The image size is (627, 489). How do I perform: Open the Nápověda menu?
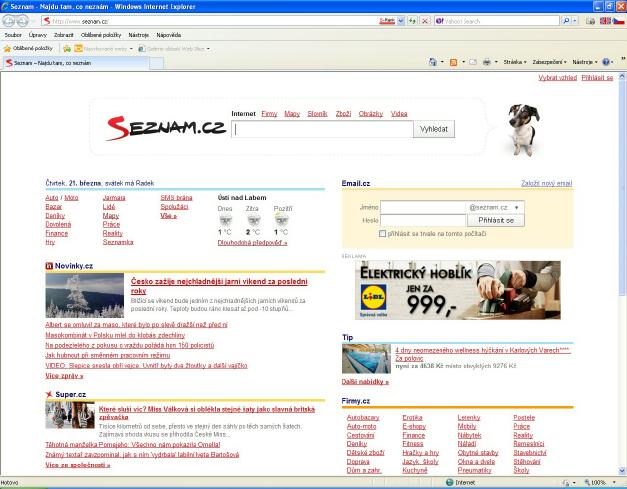pyautogui.click(x=168, y=35)
